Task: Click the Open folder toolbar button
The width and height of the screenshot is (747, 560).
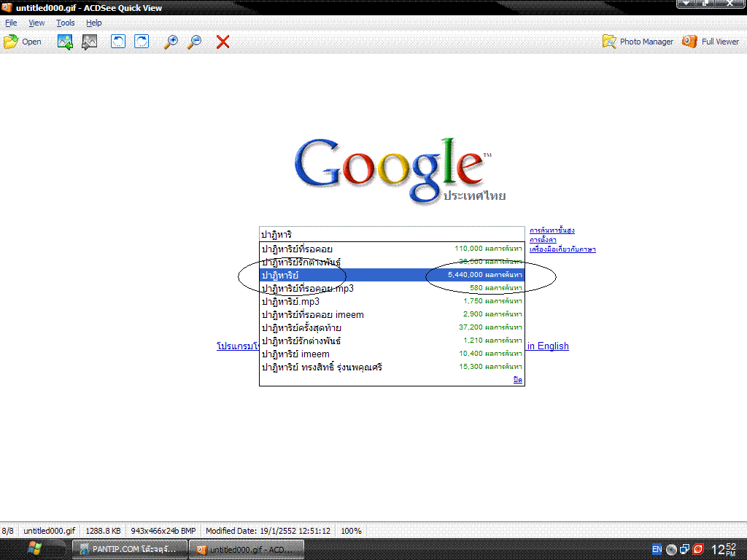Action: [23, 42]
